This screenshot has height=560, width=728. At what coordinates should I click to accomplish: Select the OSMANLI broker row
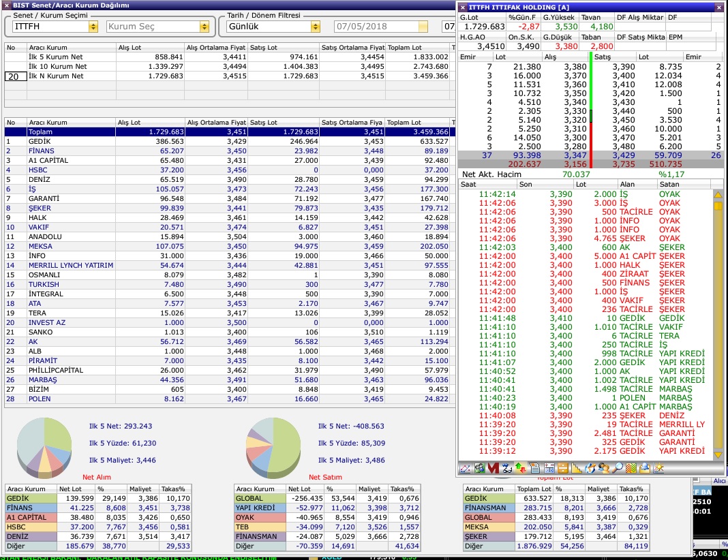pyautogui.click(x=230, y=275)
